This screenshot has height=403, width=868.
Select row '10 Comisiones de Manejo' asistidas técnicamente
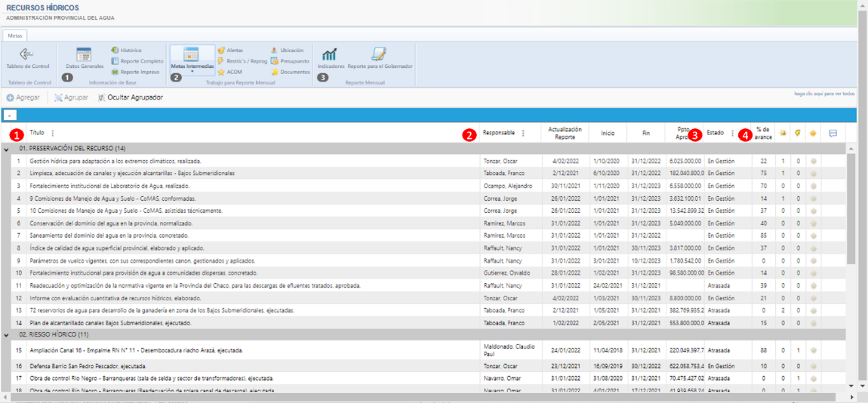424,211
